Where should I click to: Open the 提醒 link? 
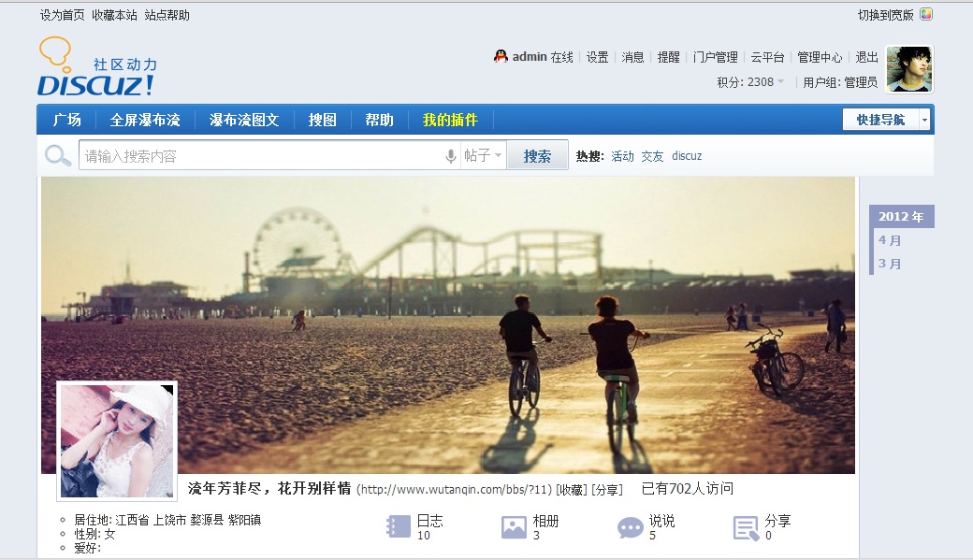coord(668,57)
